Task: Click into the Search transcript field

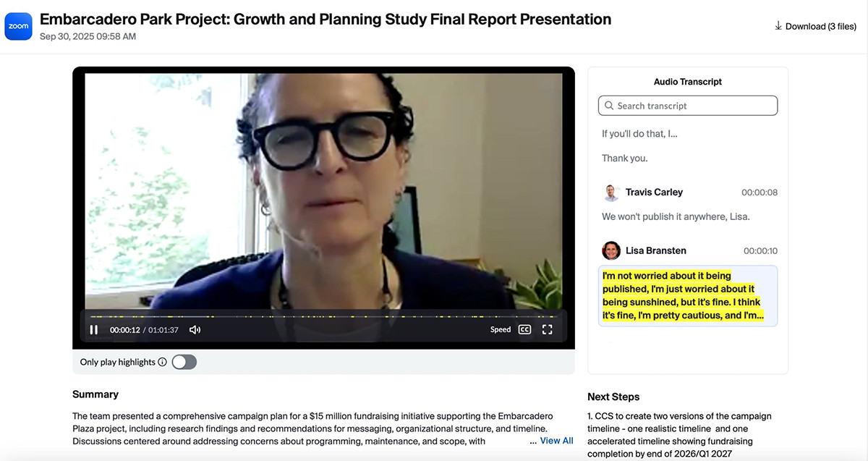Action: 694,106
